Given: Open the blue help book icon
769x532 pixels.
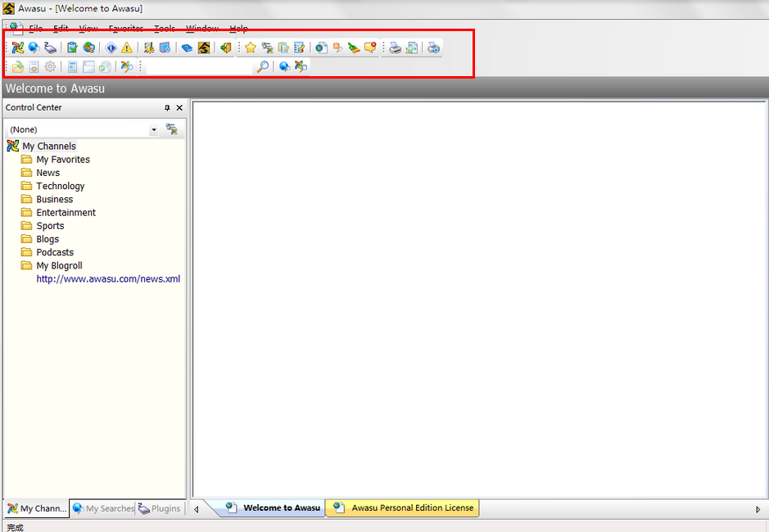Looking at the screenshot, I should point(187,47).
